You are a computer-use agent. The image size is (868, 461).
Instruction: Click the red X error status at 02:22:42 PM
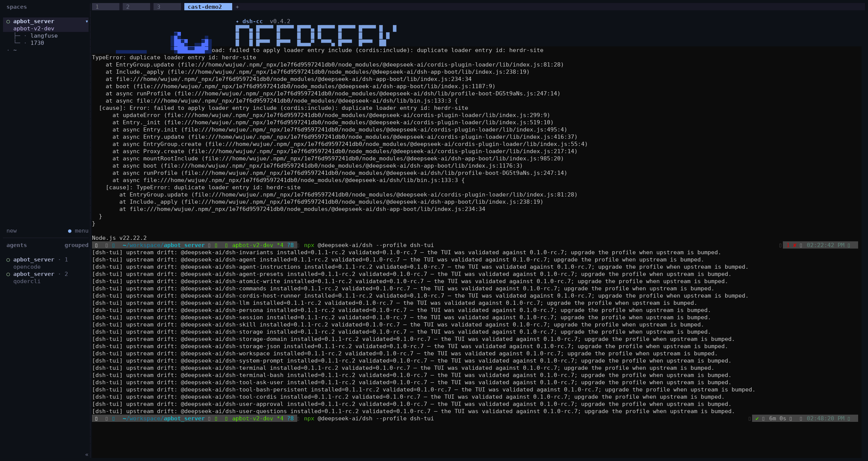[x=794, y=245]
